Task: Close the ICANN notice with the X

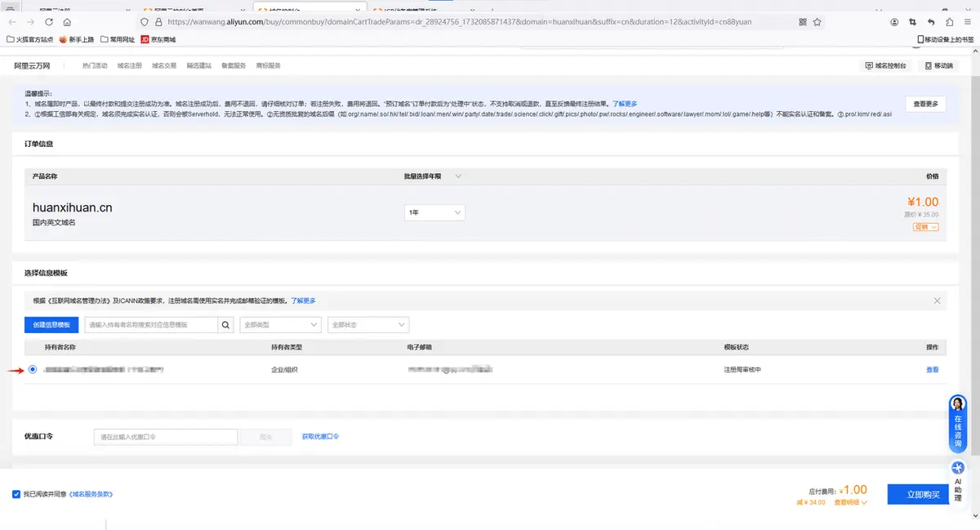Action: point(937,301)
